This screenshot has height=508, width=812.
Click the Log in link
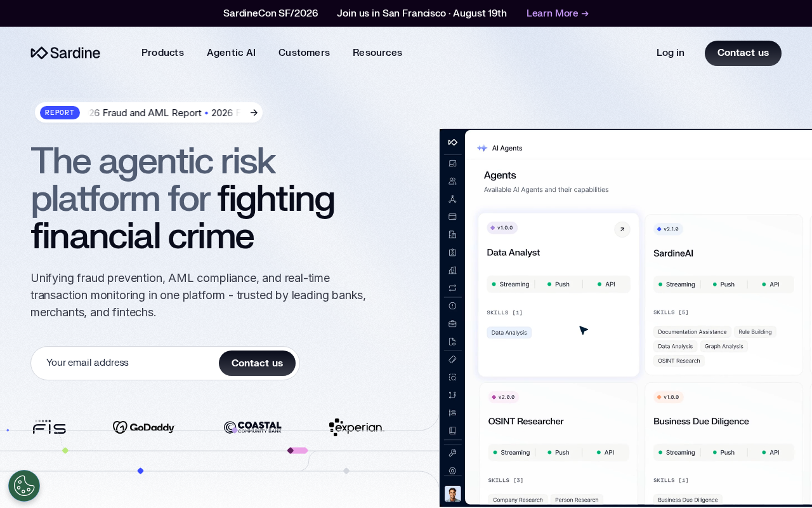pyautogui.click(x=671, y=53)
